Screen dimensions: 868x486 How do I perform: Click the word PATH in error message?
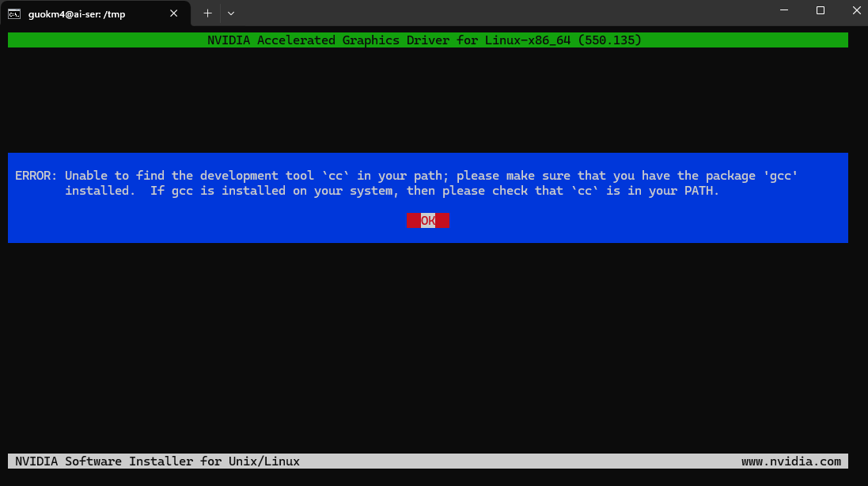pos(699,192)
